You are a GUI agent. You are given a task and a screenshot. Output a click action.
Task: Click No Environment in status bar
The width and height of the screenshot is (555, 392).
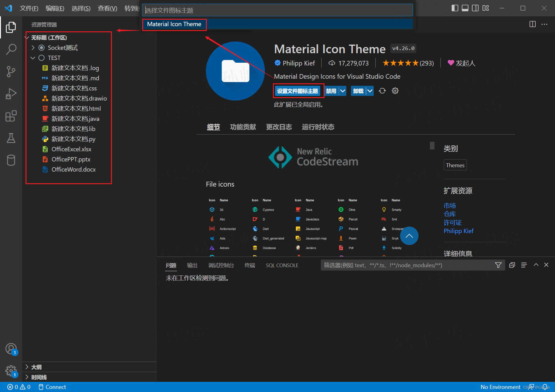pos(500,387)
